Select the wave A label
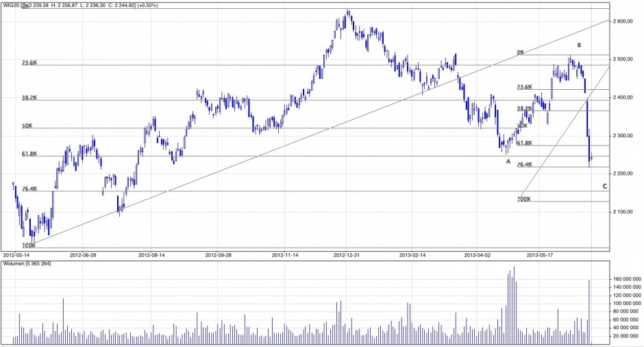 coord(508,161)
